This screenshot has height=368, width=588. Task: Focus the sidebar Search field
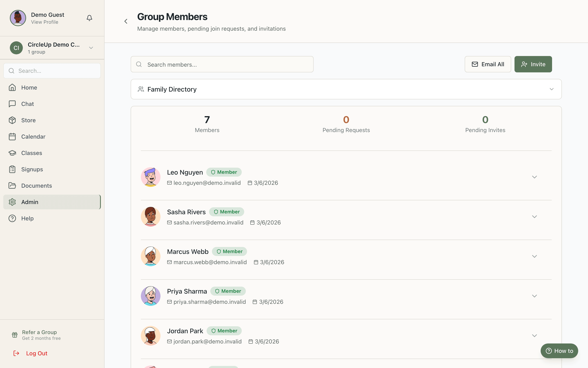pyautogui.click(x=52, y=71)
